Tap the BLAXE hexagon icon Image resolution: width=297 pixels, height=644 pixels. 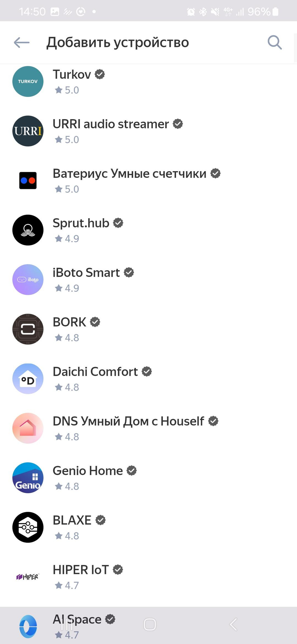[28, 527]
